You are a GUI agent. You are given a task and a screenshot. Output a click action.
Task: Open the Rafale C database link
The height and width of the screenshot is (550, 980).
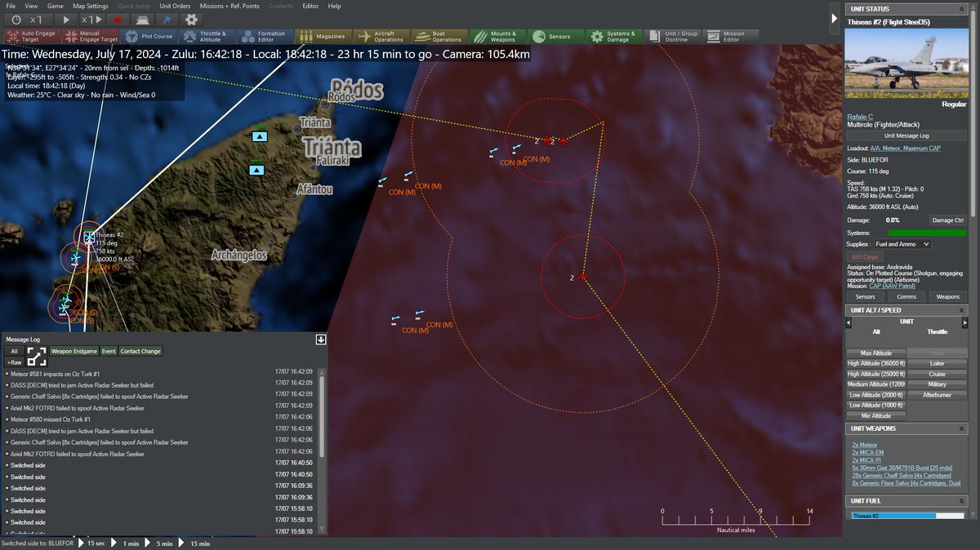860,117
